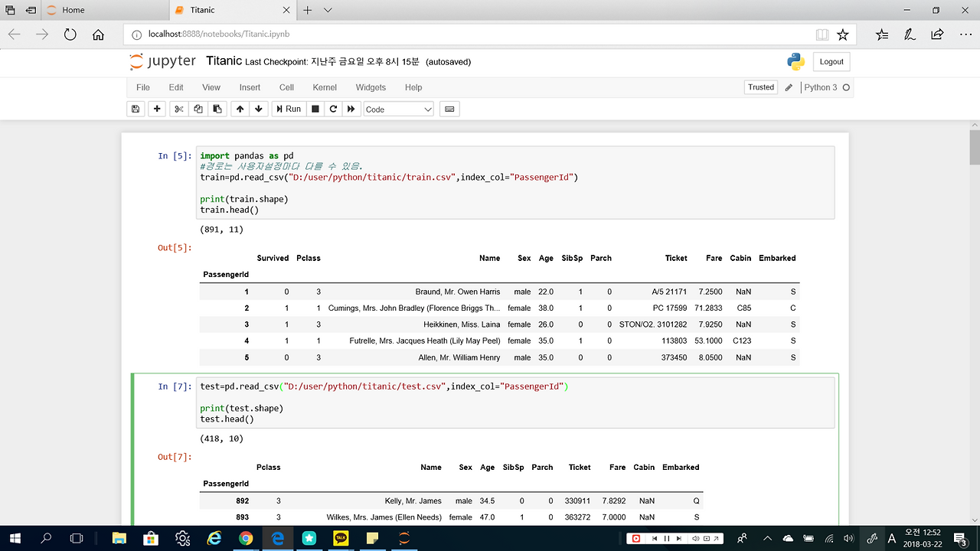Open the Kernel menu
Viewport: 980px width, 551px height.
(x=325, y=87)
